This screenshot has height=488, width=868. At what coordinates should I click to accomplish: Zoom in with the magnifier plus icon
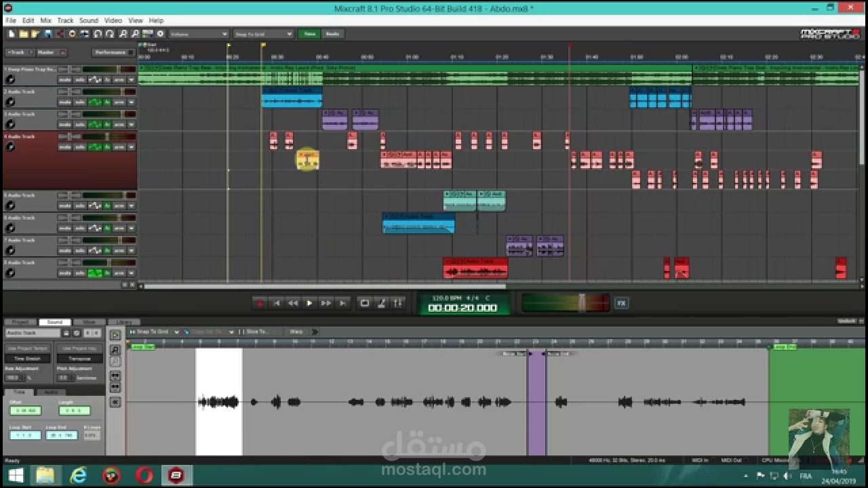(x=123, y=34)
